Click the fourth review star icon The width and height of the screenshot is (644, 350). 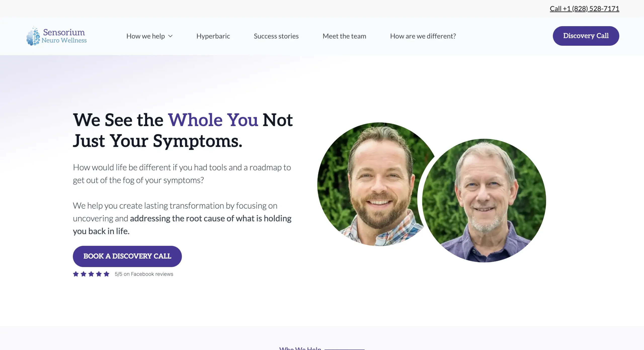click(99, 274)
